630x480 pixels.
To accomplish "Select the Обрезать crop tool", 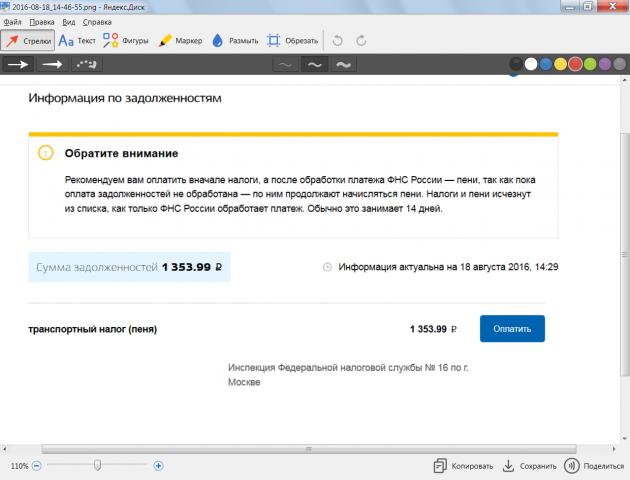I will (x=292, y=41).
